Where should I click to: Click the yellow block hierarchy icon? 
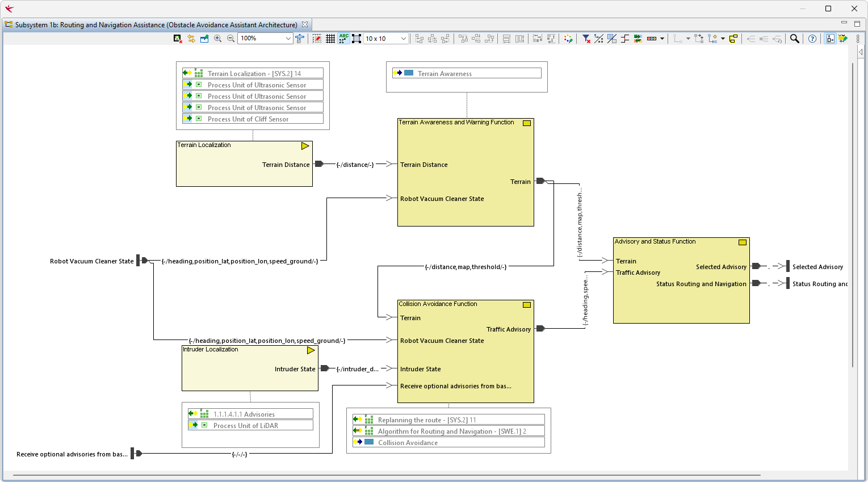[x=733, y=39]
